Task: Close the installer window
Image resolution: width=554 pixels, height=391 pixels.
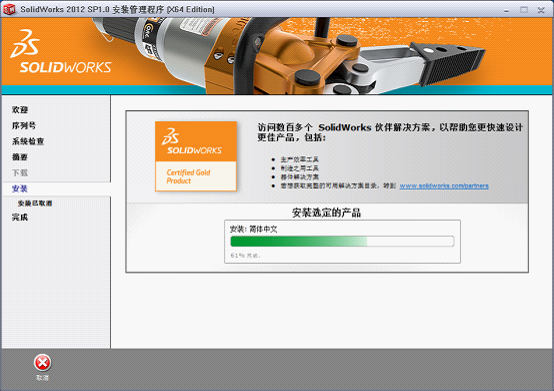Action: click(x=541, y=10)
